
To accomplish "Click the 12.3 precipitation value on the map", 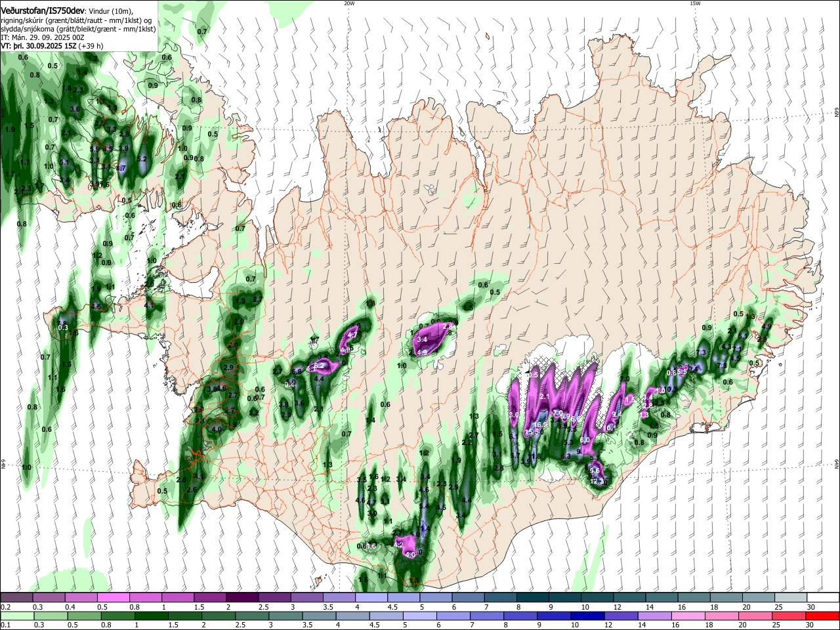I will [598, 482].
